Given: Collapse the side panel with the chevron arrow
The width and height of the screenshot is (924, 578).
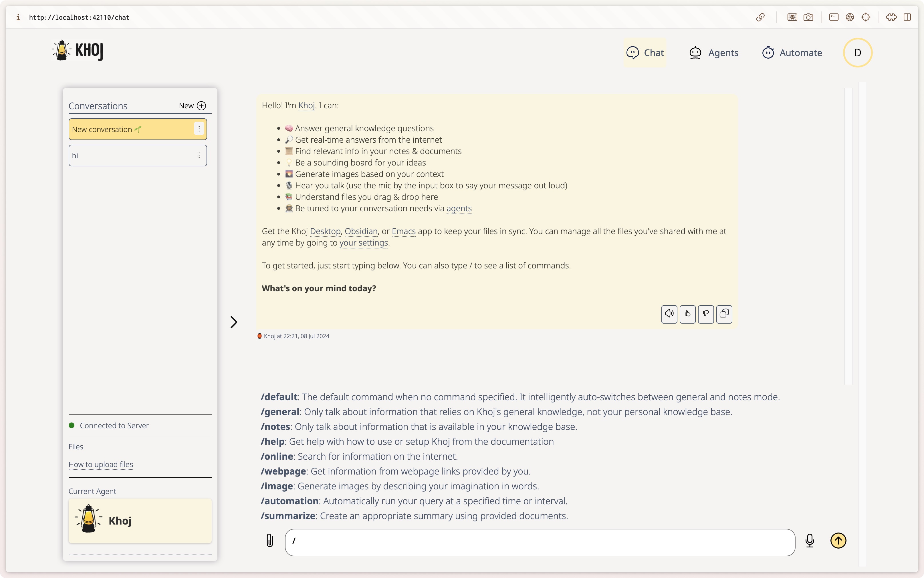Looking at the screenshot, I should point(234,322).
